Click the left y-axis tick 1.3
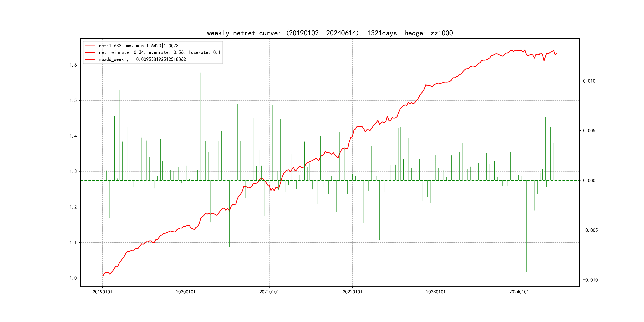644x322 pixels. [73, 172]
